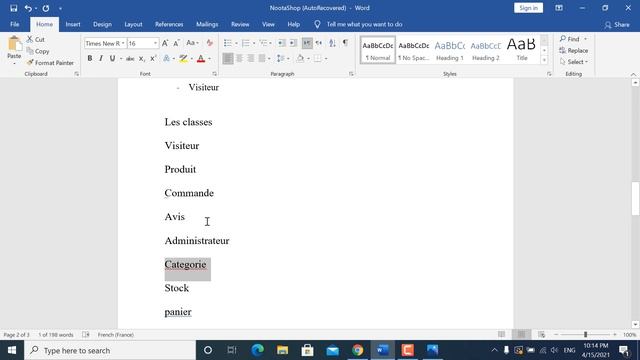Viewport: 640px width, 360px height.
Task: Apply the Heading 1 style
Action: (x=450, y=50)
